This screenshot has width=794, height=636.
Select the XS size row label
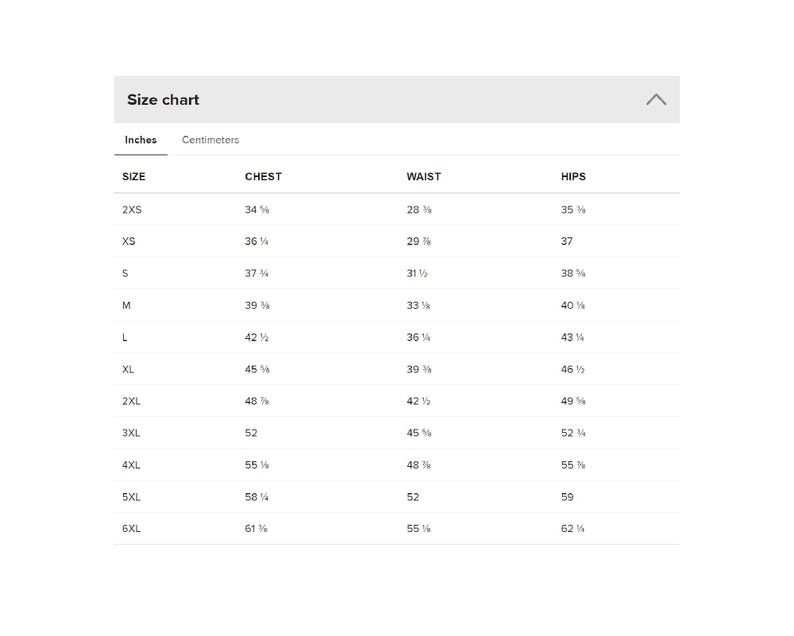coord(129,242)
